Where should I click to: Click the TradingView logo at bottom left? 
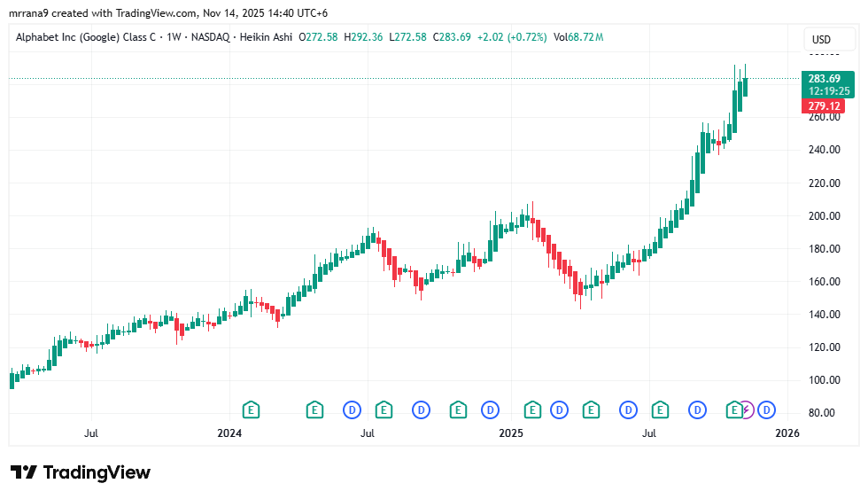click(x=81, y=472)
